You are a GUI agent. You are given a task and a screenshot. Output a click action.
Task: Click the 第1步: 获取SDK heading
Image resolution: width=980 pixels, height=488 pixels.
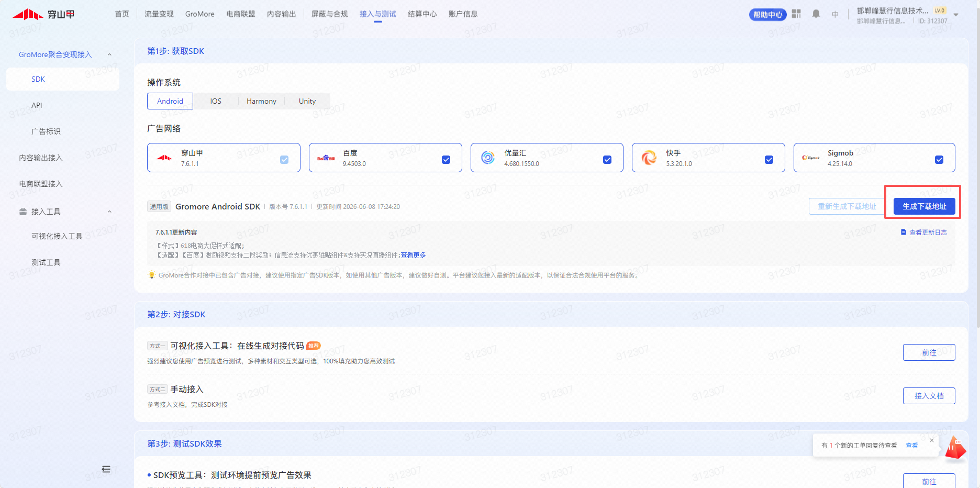(176, 51)
